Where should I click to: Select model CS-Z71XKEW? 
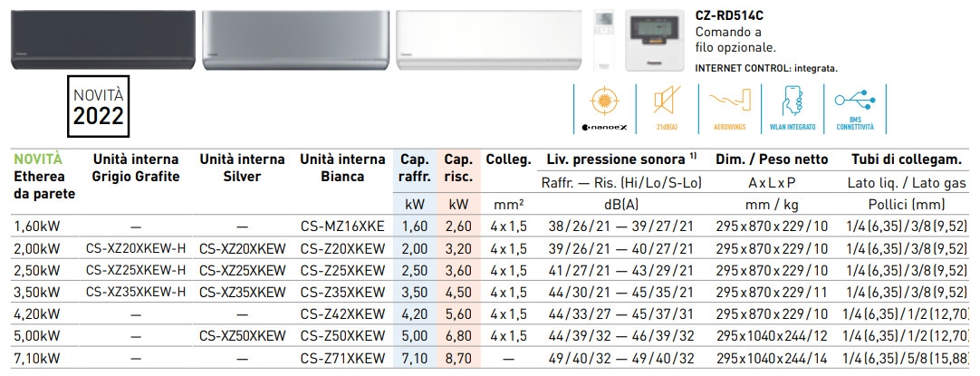342,359
